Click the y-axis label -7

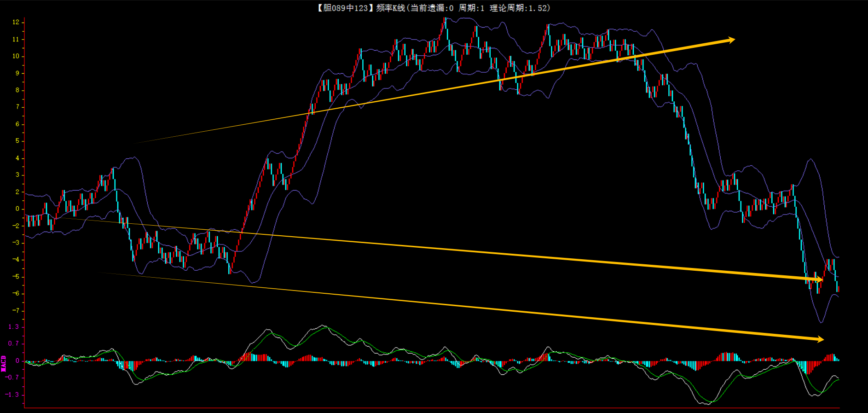(16, 310)
